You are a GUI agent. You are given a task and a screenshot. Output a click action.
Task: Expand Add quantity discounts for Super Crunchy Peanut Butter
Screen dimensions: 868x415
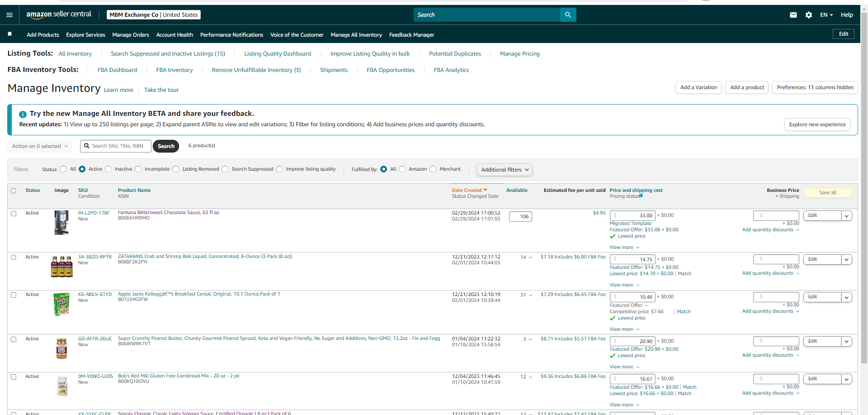pyautogui.click(x=771, y=355)
